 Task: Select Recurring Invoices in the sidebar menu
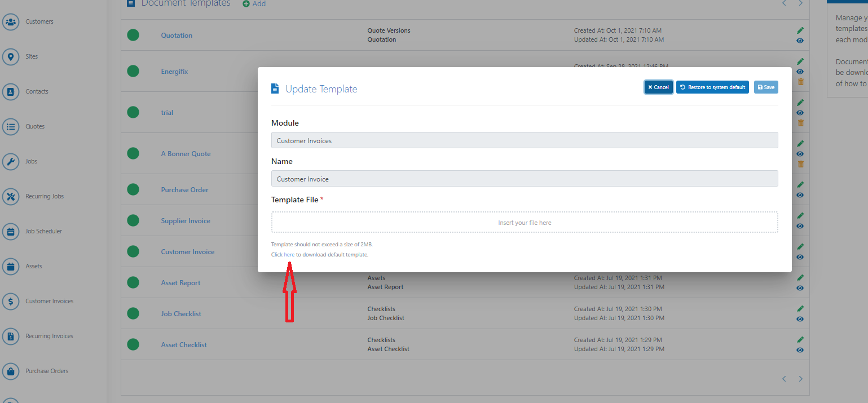click(49, 336)
